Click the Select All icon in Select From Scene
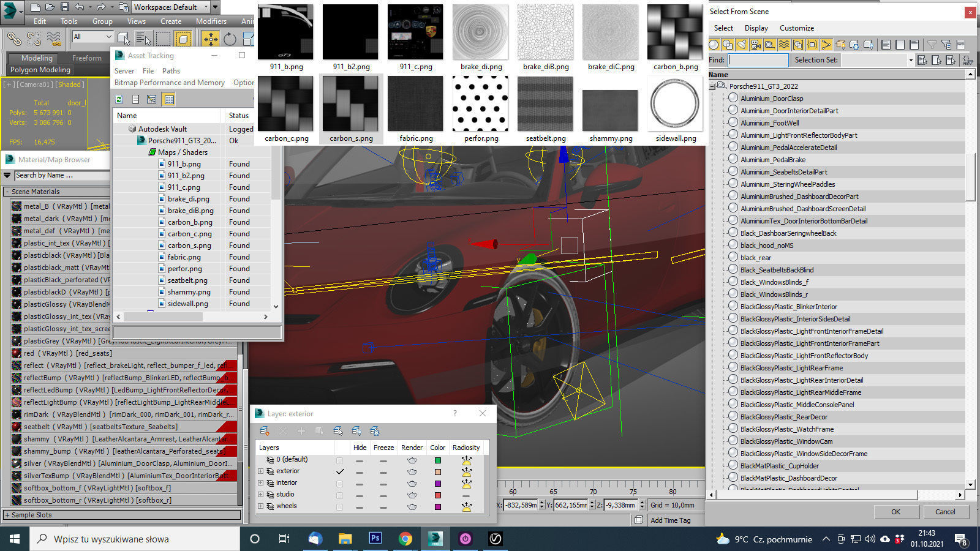The width and height of the screenshot is (980, 551). point(886,45)
